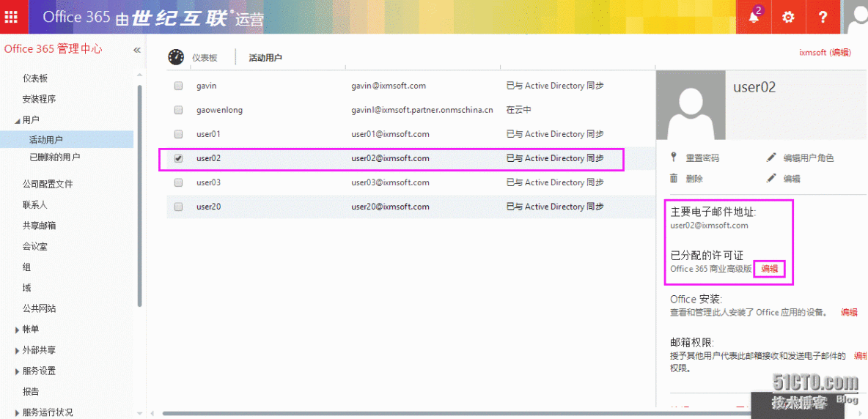Click ixmsoft (编辑) link at top right
The width and height of the screenshot is (868, 419).
825,52
